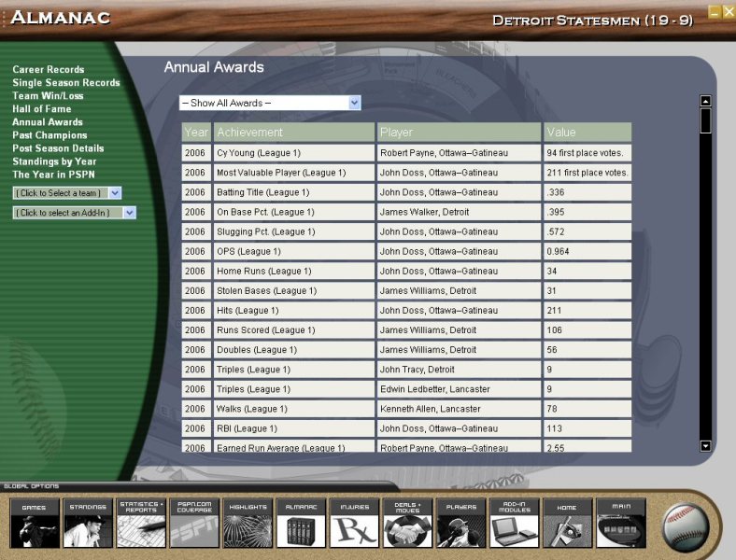Click the scrollbar down arrow

pyautogui.click(x=706, y=446)
